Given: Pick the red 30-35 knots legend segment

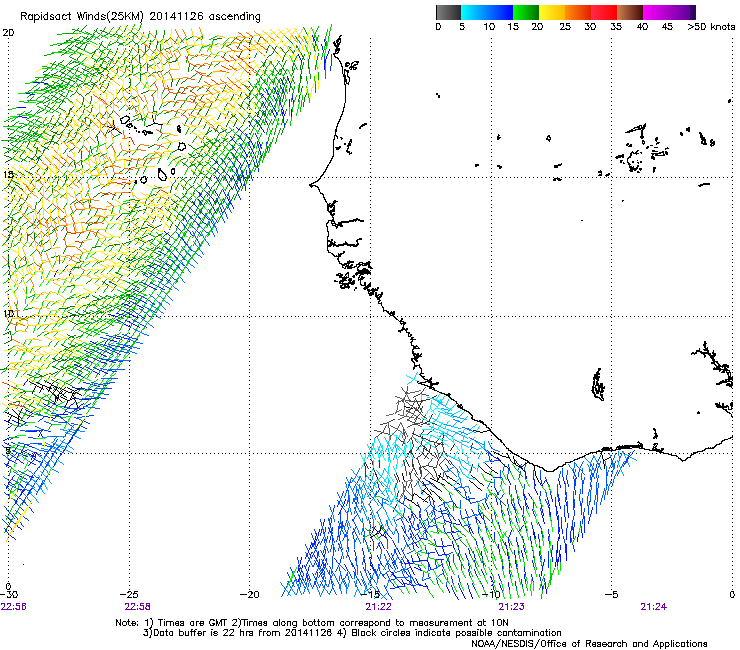Looking at the screenshot, I should click(x=604, y=12).
